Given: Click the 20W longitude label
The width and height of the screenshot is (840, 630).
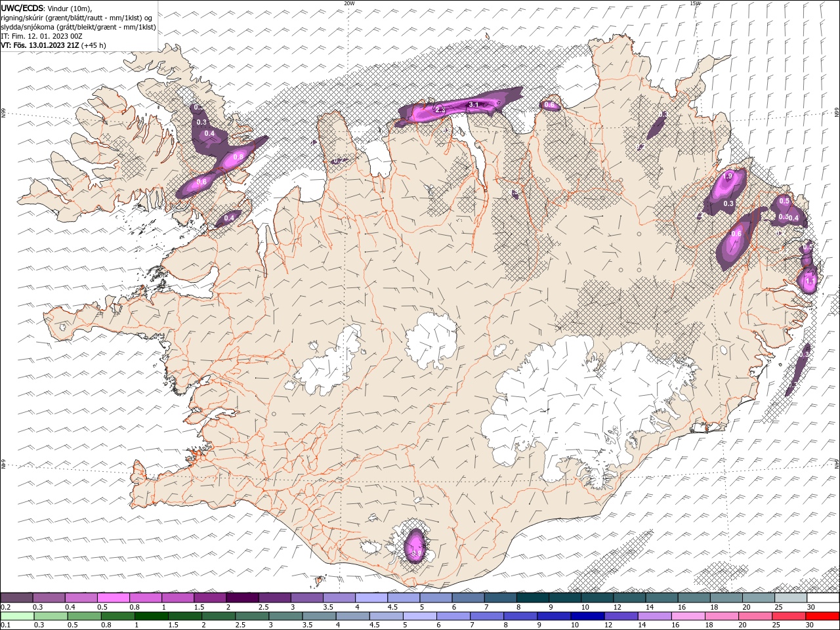Looking at the screenshot, I should tap(349, 3).
